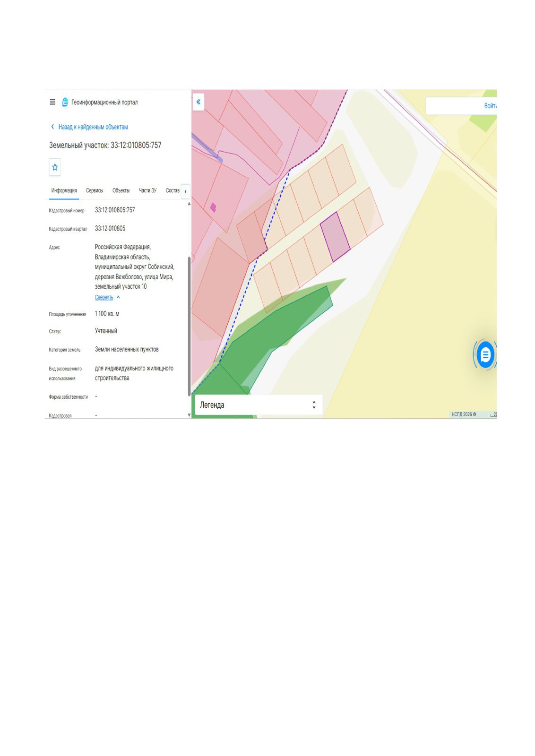Open the Объекты tab
535x756 pixels.
click(x=121, y=190)
